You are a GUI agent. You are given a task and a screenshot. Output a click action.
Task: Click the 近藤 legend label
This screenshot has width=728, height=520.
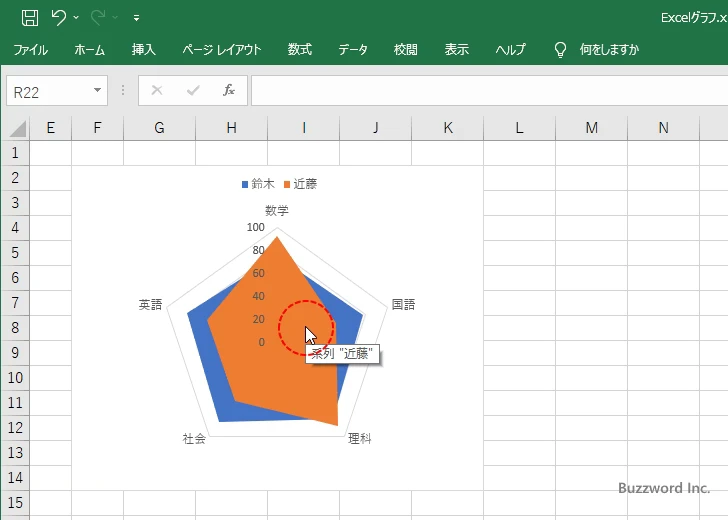coord(305,184)
